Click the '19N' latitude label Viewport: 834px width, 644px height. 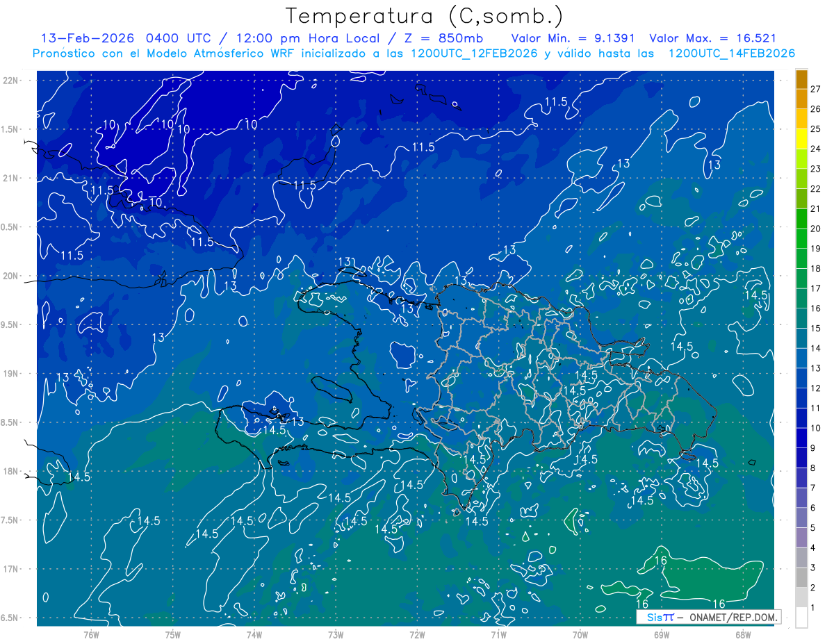tap(10, 374)
